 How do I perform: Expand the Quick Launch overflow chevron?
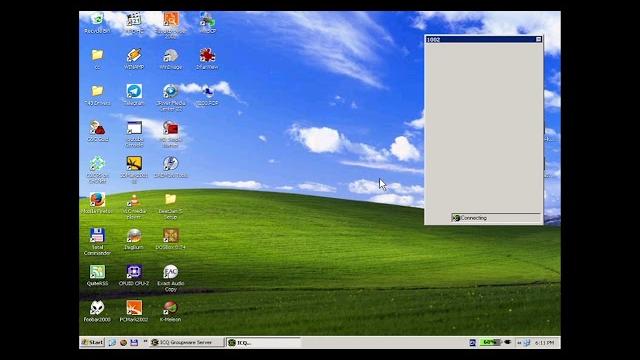pos(144,341)
